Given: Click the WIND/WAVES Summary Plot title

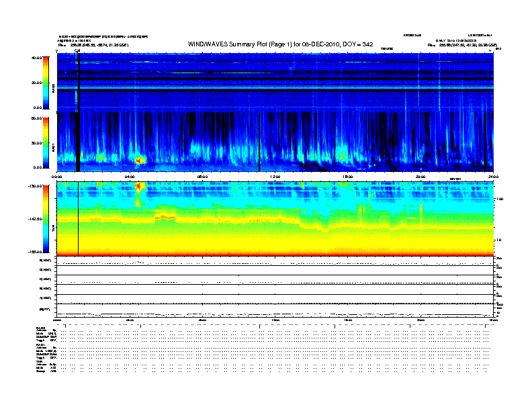Looking at the screenshot, I should click(280, 44).
